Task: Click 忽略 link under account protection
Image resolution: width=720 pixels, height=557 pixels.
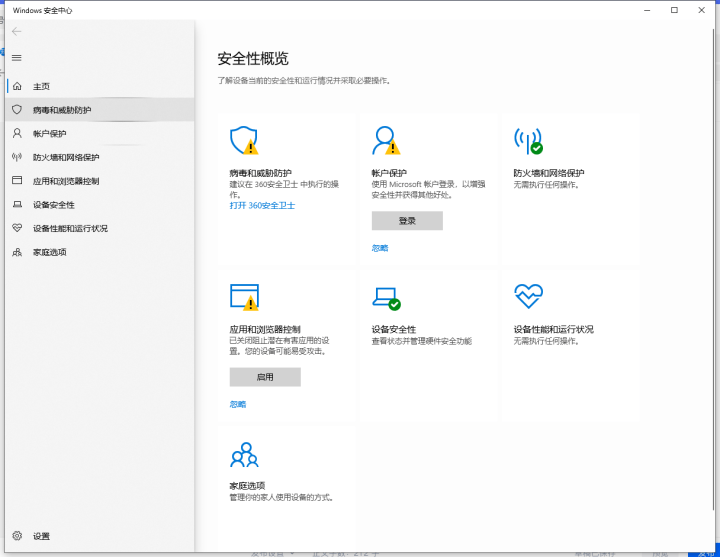Action: [379, 247]
